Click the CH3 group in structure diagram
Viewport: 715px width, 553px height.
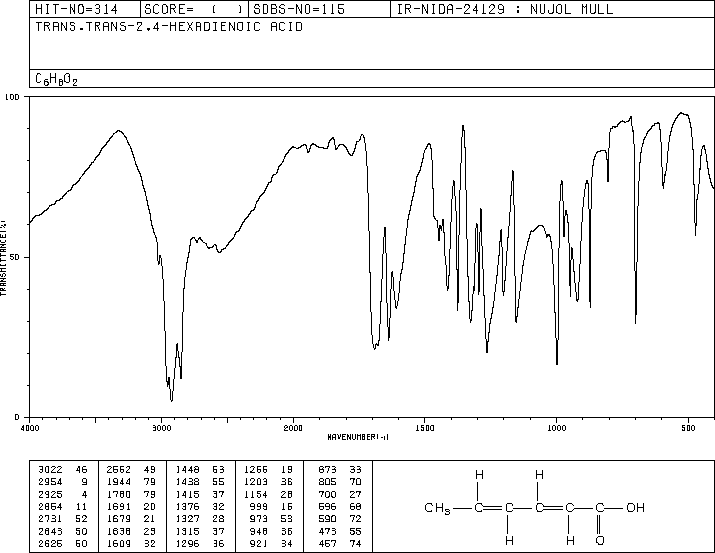(x=437, y=508)
